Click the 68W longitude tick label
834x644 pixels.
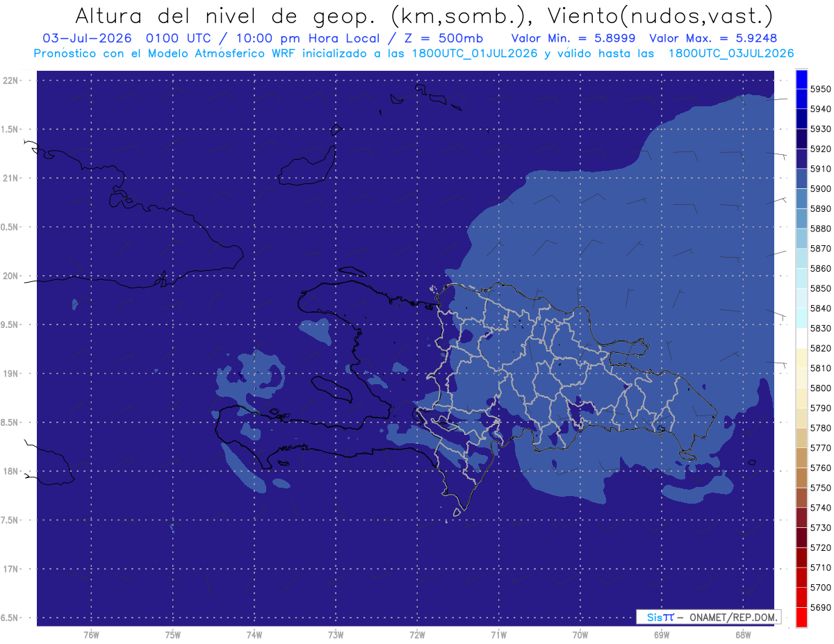pos(743,634)
